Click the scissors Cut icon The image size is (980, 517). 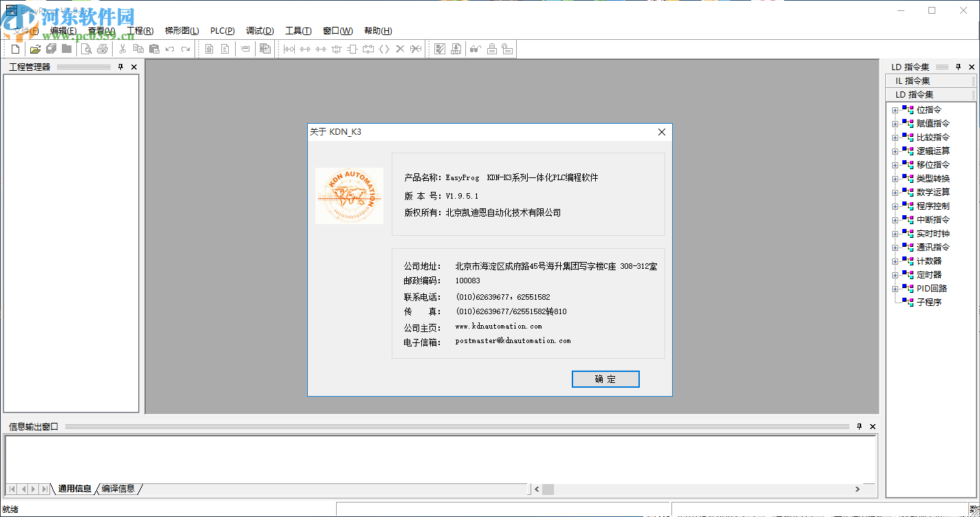click(x=122, y=49)
